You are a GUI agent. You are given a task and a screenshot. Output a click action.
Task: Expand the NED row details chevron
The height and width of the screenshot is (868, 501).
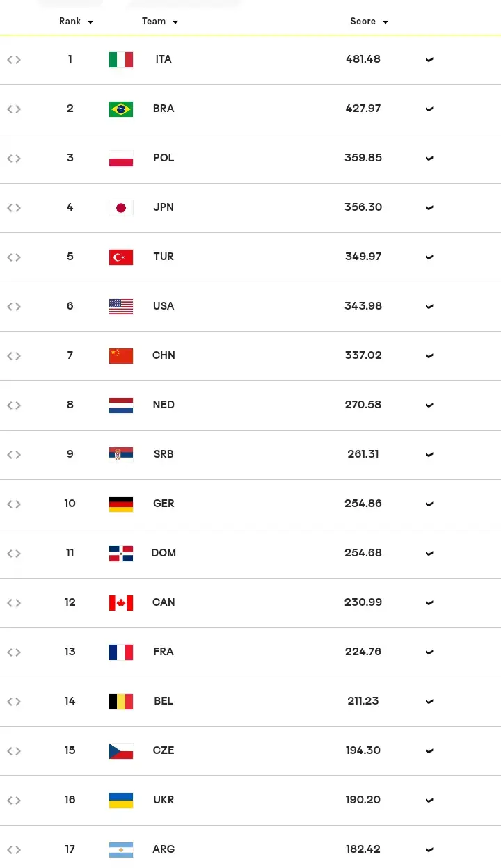coord(429,405)
